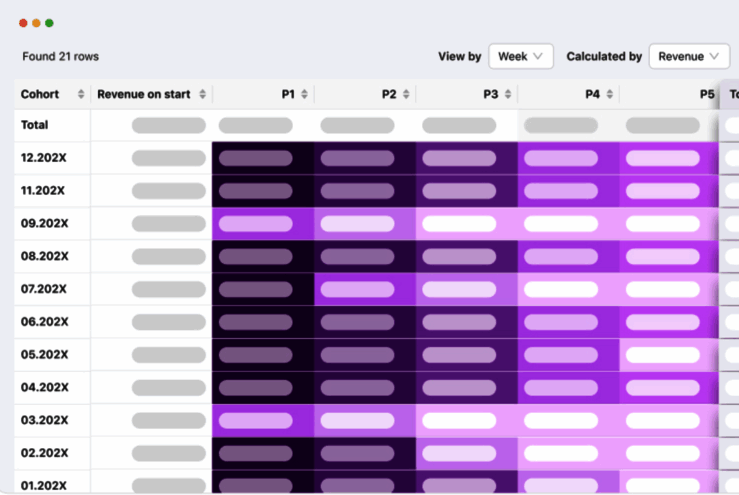Open the View by Week dropdown
Image resolution: width=739 pixels, height=495 pixels.
click(520, 57)
